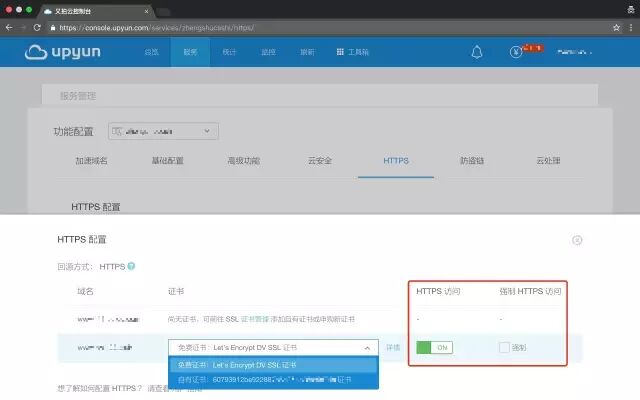The image size is (640, 400).
Task: Close the 又拍云控制台 browser tab
Action: click(x=146, y=11)
